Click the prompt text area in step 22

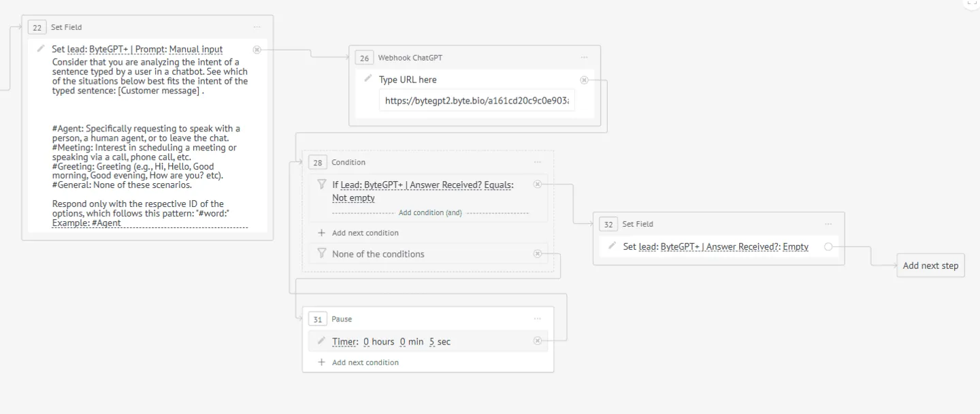tap(150, 143)
